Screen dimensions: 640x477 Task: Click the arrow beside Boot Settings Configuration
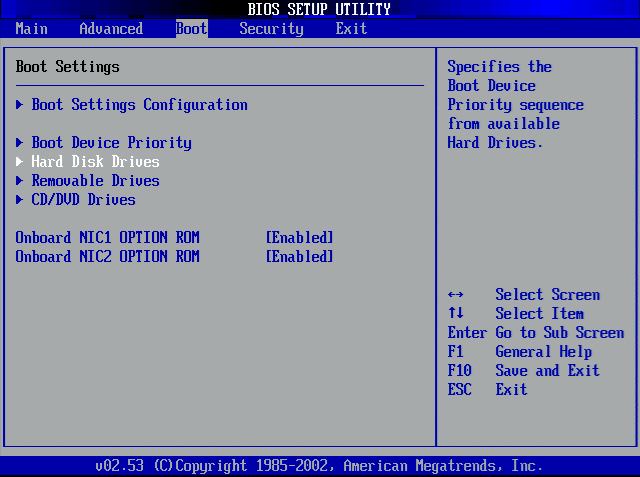point(19,105)
